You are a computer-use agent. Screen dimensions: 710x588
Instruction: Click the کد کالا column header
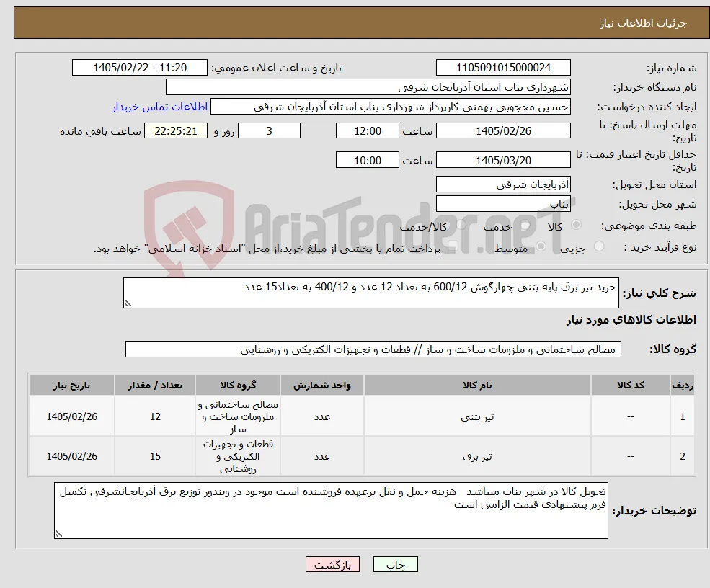tap(630, 385)
